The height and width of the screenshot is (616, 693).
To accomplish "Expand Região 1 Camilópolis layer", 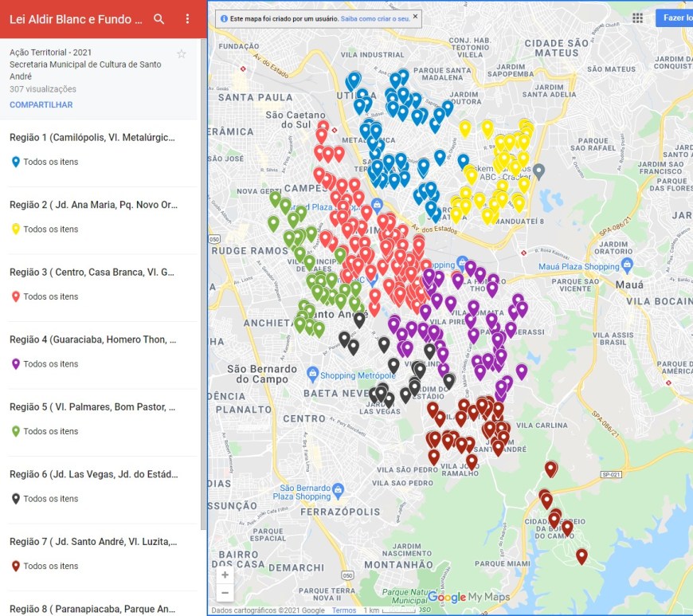I will tap(92, 138).
